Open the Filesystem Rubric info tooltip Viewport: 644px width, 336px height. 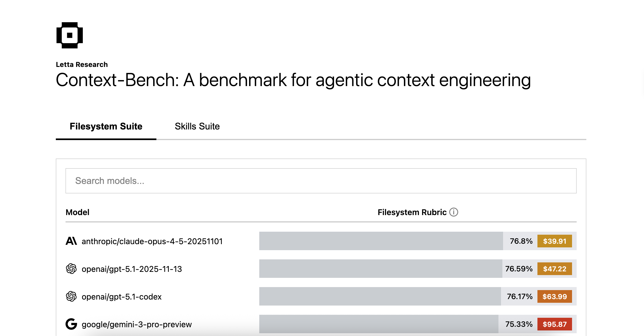[x=453, y=212]
